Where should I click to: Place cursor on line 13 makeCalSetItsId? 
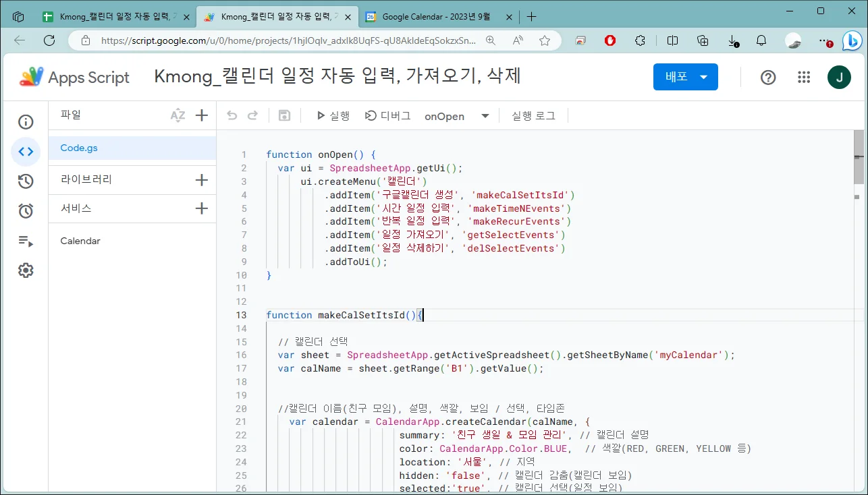tap(344, 315)
